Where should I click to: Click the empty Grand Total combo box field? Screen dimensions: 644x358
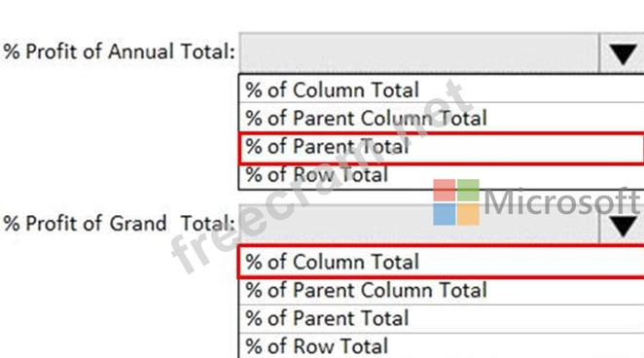419,225
